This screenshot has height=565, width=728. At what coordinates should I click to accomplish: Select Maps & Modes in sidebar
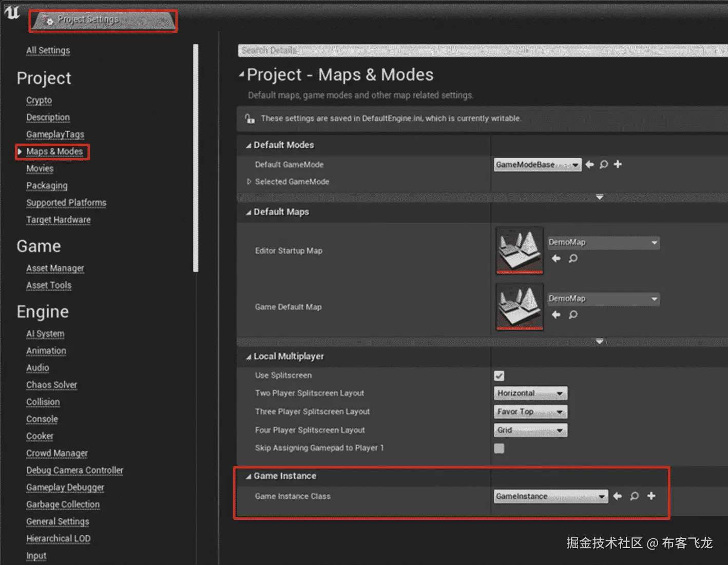click(54, 151)
